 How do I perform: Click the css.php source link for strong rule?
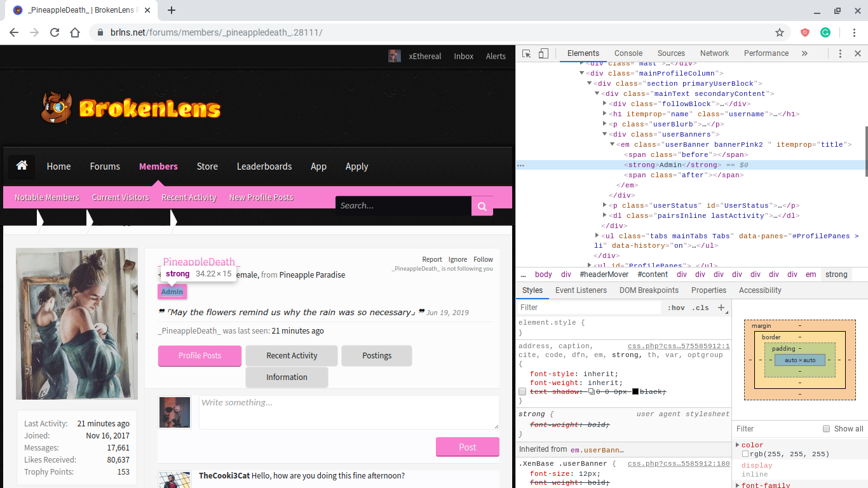point(679,346)
